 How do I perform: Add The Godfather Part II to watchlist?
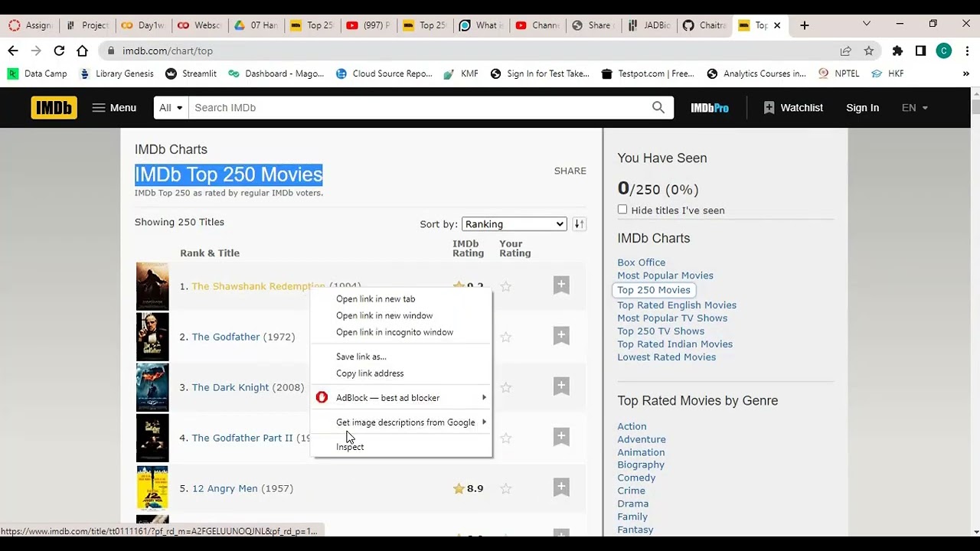(x=561, y=436)
